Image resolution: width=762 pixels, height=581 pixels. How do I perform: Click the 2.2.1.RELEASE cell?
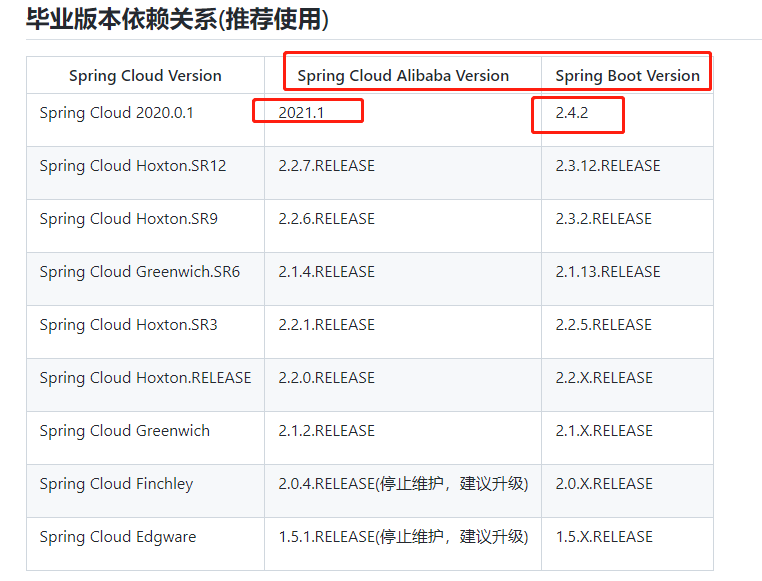point(403,332)
